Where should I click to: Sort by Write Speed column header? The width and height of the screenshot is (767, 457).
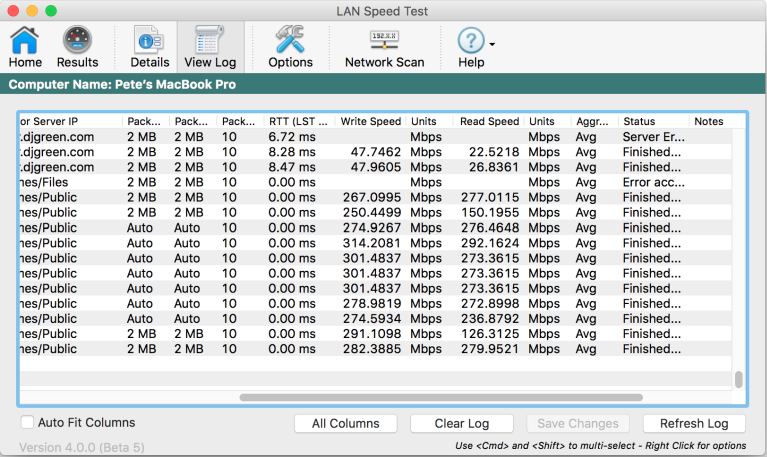tap(370, 121)
